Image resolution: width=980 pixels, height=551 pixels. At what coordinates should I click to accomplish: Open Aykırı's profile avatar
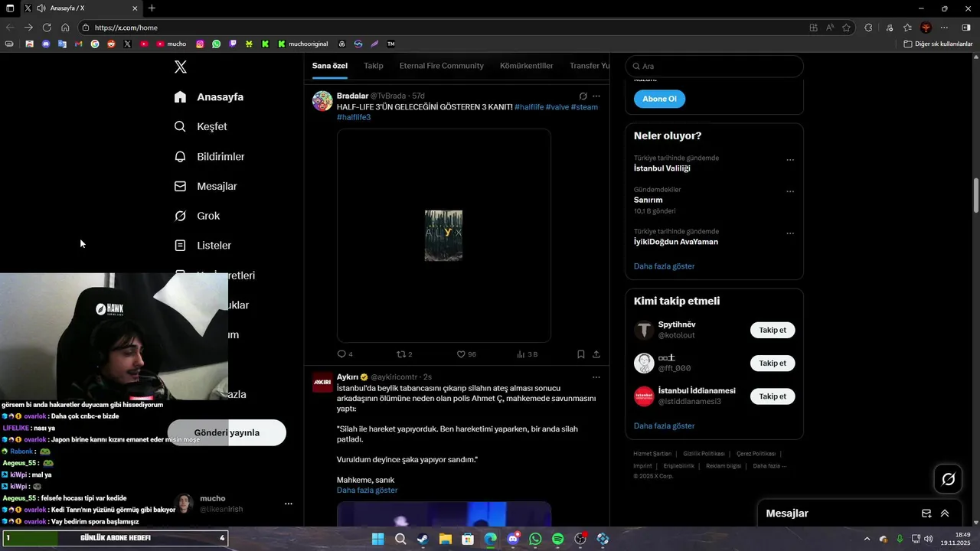coord(322,382)
